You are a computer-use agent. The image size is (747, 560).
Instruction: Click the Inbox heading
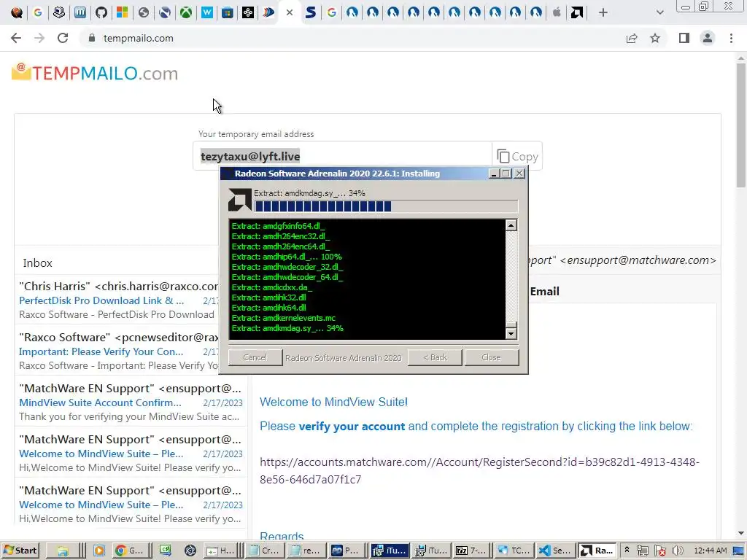pyautogui.click(x=38, y=262)
